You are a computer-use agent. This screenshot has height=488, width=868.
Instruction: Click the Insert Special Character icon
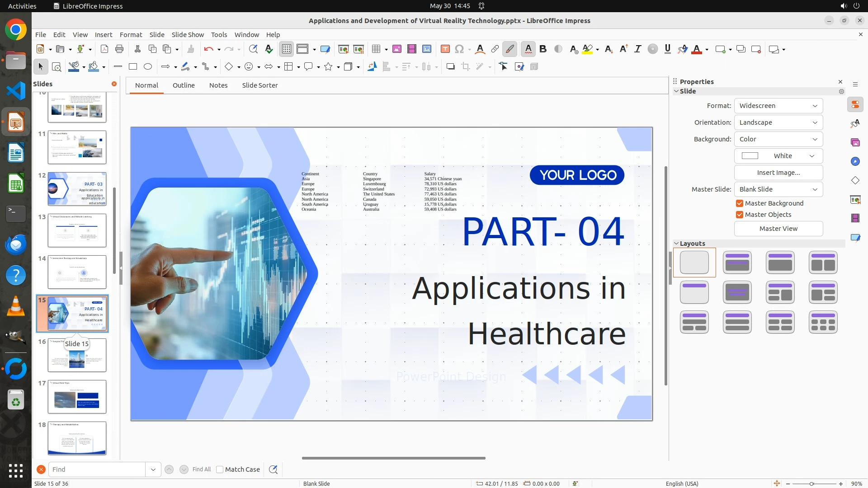[x=459, y=49]
